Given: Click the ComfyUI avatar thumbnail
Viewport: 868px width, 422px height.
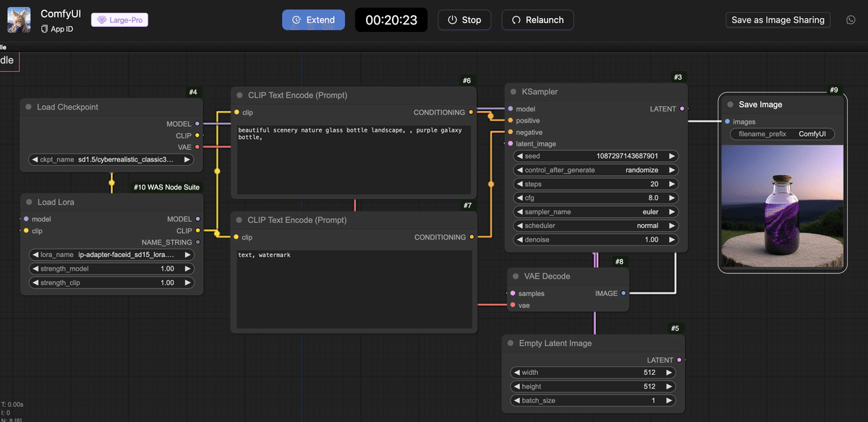Looking at the screenshot, I should tap(19, 20).
